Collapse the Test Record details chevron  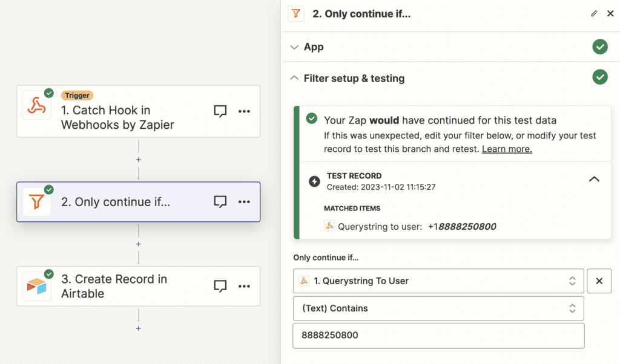coord(594,179)
